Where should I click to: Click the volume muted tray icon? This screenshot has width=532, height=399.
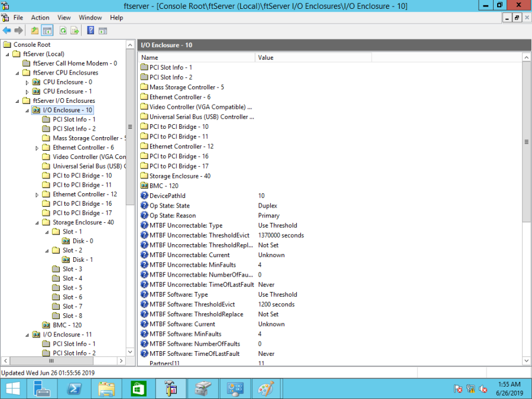(483, 389)
